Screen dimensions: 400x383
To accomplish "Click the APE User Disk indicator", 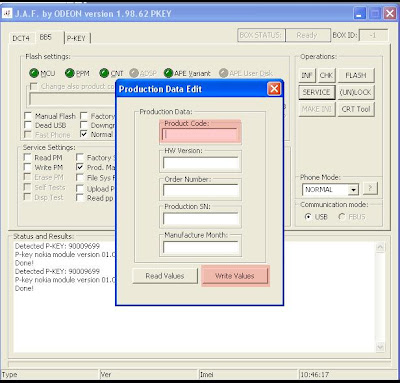I will 224,73.
